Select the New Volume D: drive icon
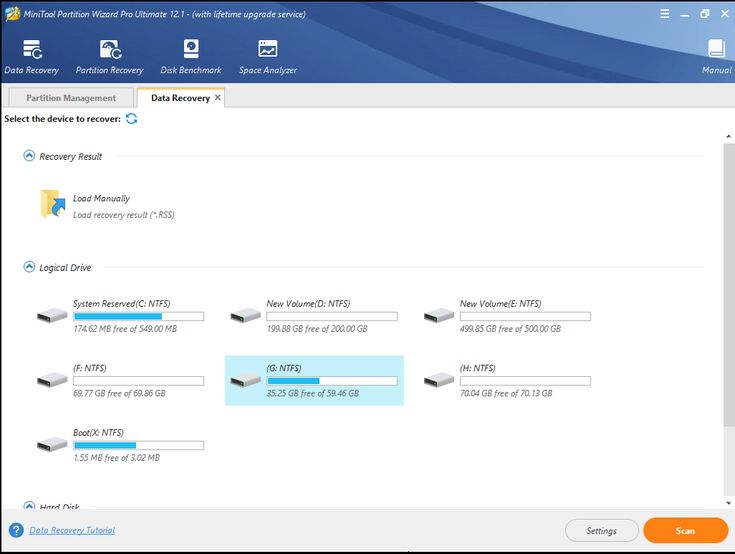 pyautogui.click(x=246, y=315)
